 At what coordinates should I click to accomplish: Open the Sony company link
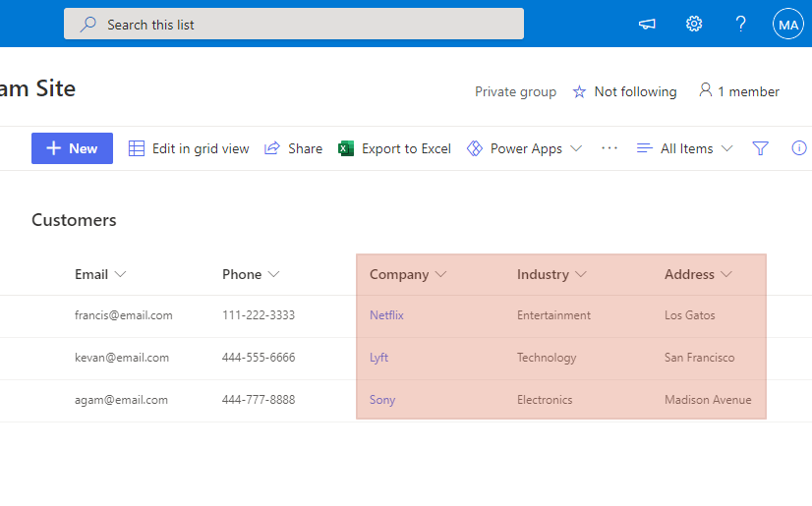tap(382, 400)
